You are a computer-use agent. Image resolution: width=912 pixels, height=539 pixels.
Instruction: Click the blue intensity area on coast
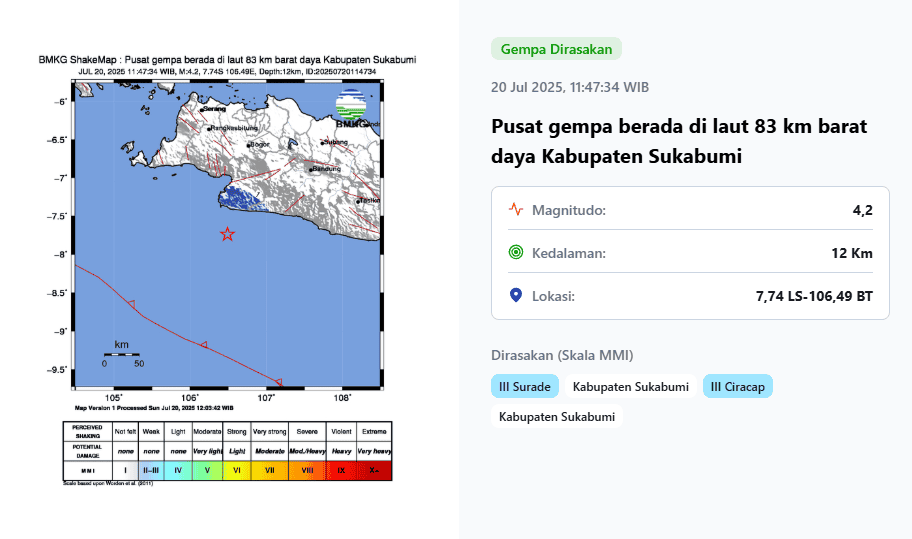(243, 198)
